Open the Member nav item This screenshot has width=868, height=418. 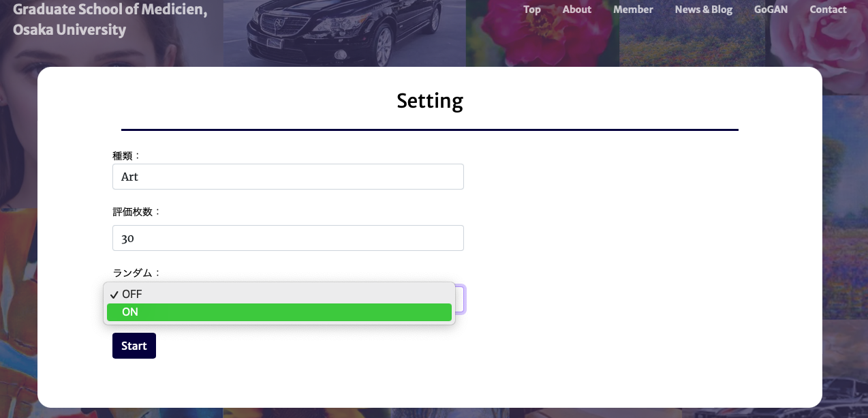(633, 10)
